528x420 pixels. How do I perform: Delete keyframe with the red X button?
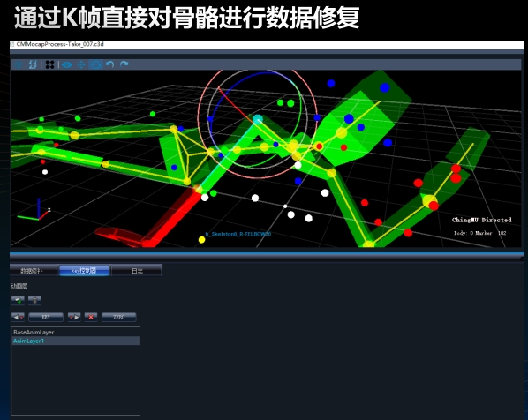click(91, 317)
